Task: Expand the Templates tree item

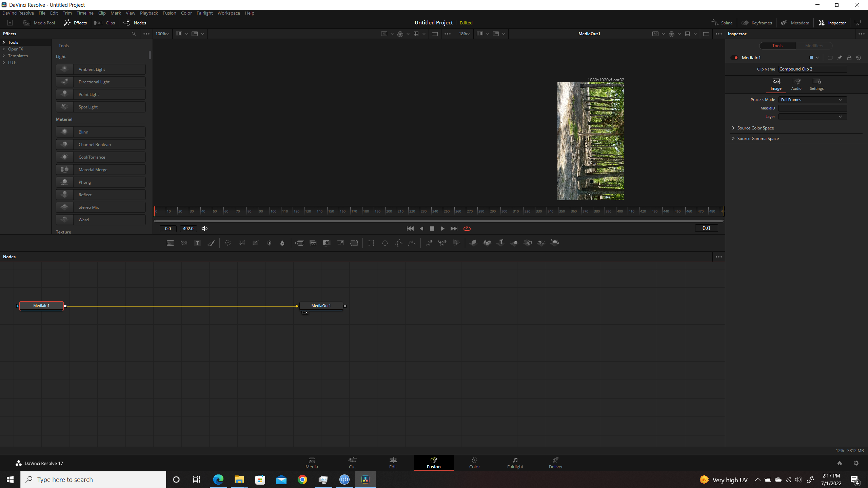Action: tap(4, 56)
